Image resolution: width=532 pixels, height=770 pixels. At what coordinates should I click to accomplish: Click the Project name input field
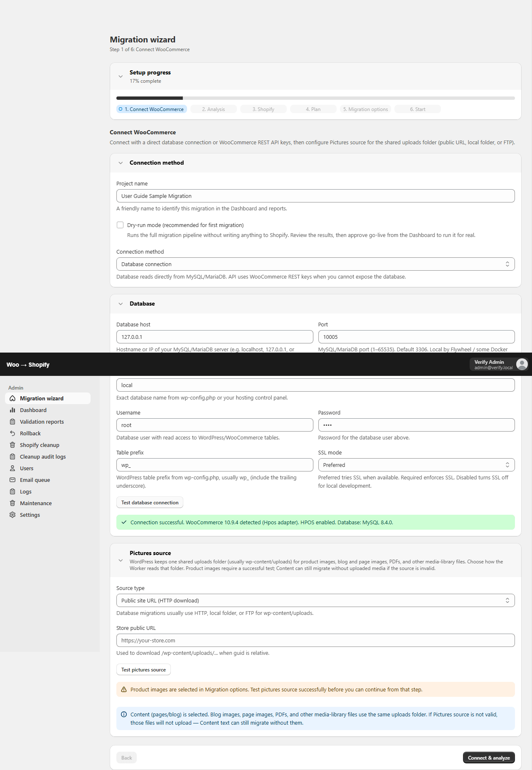pyautogui.click(x=315, y=196)
